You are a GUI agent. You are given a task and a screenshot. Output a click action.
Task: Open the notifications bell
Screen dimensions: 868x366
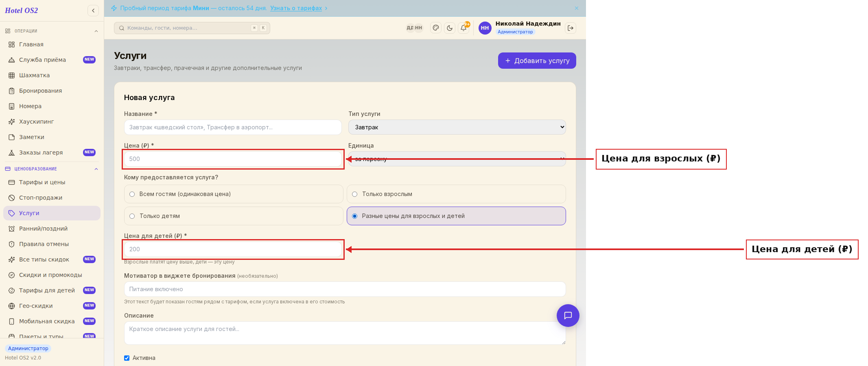(464, 28)
